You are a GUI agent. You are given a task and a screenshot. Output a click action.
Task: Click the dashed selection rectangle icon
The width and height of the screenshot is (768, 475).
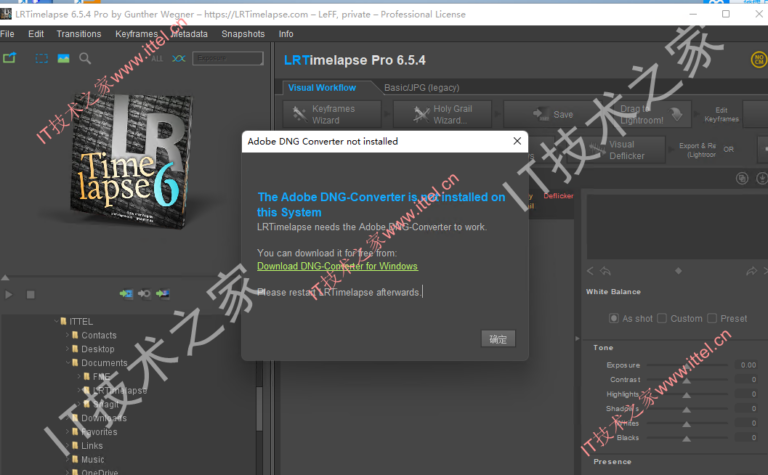(x=42, y=59)
